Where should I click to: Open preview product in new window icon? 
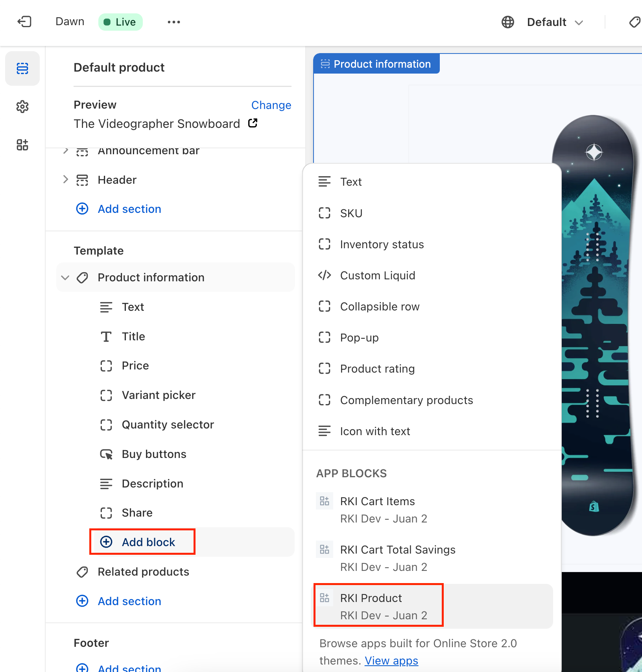(253, 124)
